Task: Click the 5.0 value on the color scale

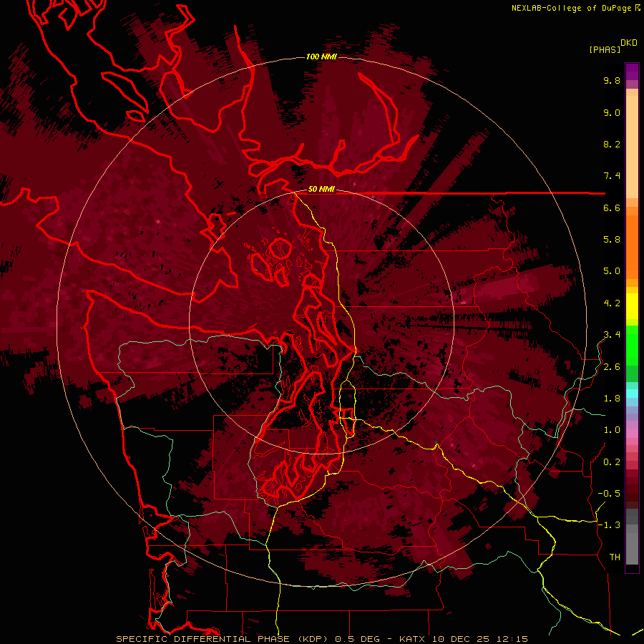Action: tap(612, 271)
